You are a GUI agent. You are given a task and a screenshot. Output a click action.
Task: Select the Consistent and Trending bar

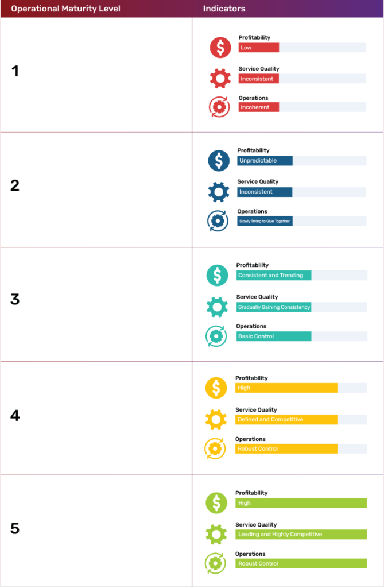point(274,275)
